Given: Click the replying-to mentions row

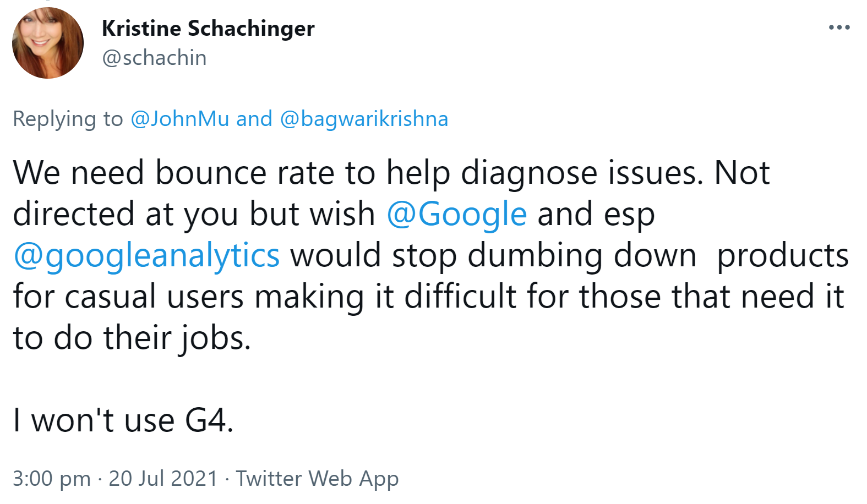Looking at the screenshot, I should [231, 118].
